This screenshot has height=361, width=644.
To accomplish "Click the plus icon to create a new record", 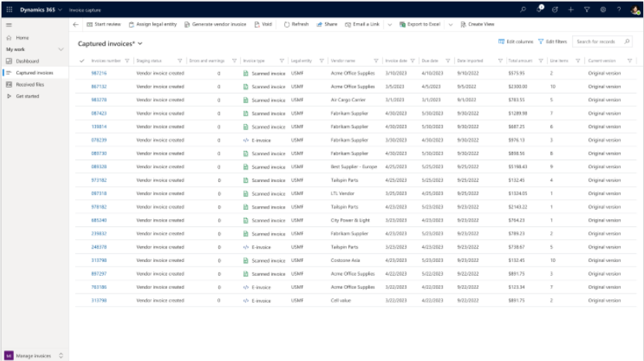I will pyautogui.click(x=571, y=9).
